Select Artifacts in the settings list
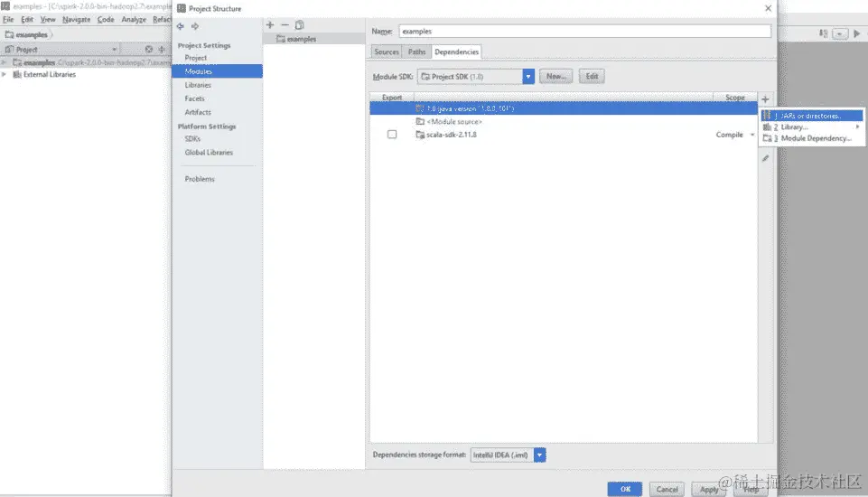 point(198,112)
